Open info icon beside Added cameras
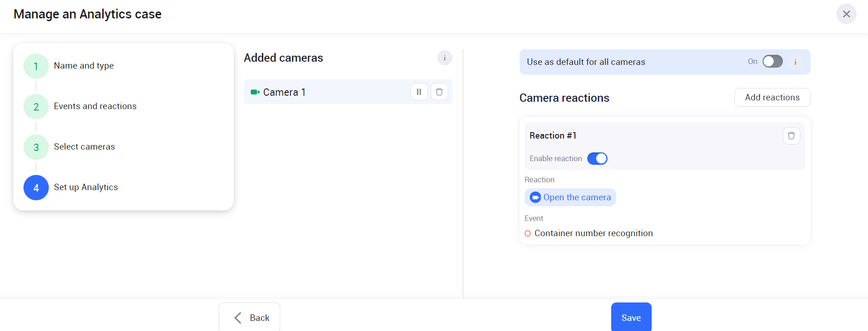The image size is (868, 331). tap(444, 58)
